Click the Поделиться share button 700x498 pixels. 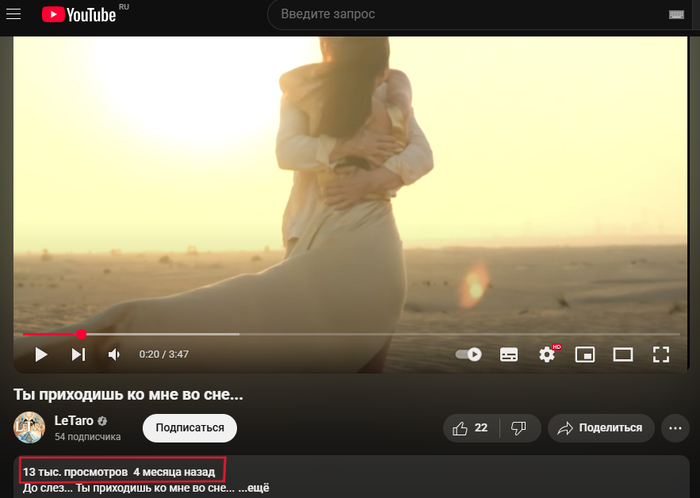(600, 428)
